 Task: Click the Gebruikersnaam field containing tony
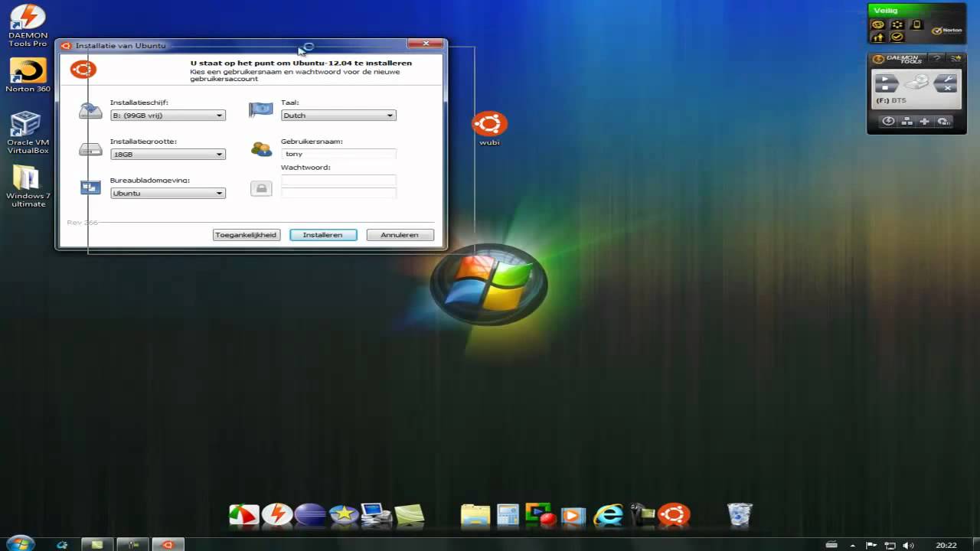338,154
